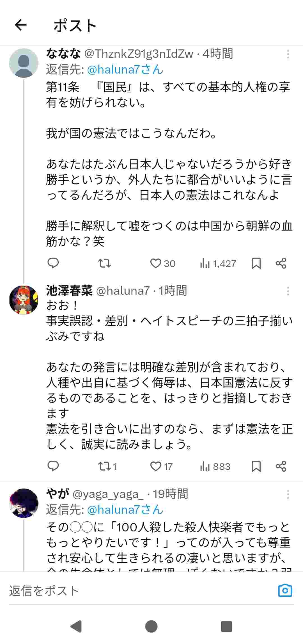Bookmark ななな's post
The image size is (303, 644).
256,263
